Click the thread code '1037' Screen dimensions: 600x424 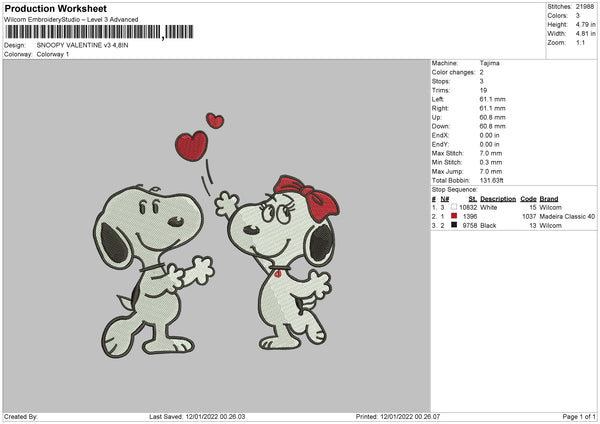(x=529, y=217)
